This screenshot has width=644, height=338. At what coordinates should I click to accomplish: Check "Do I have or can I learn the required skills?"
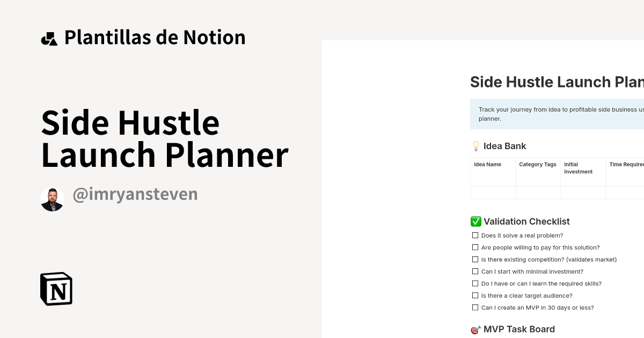coord(475,283)
